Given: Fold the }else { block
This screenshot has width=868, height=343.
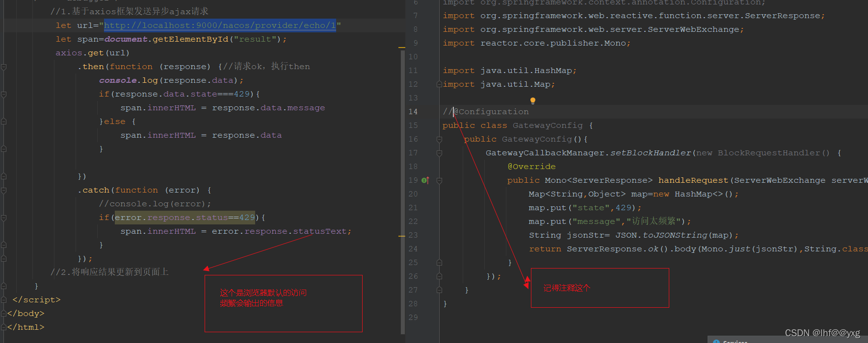Looking at the screenshot, I should point(3,122).
